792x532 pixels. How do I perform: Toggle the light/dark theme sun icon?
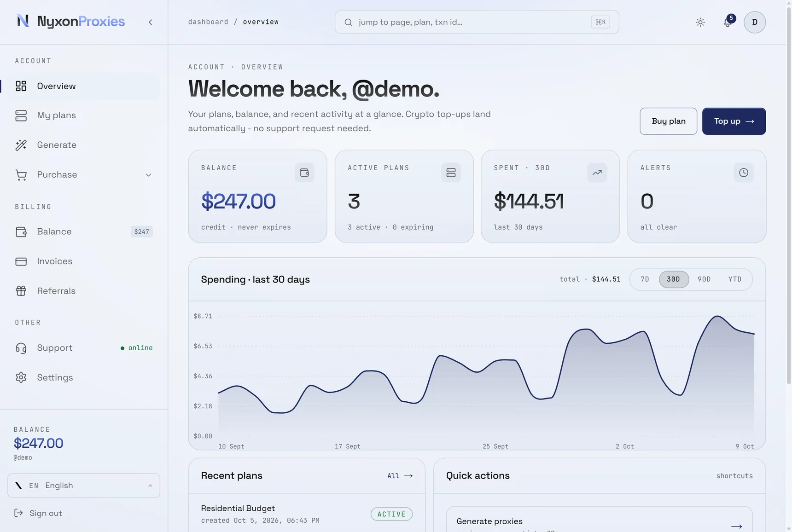point(700,22)
